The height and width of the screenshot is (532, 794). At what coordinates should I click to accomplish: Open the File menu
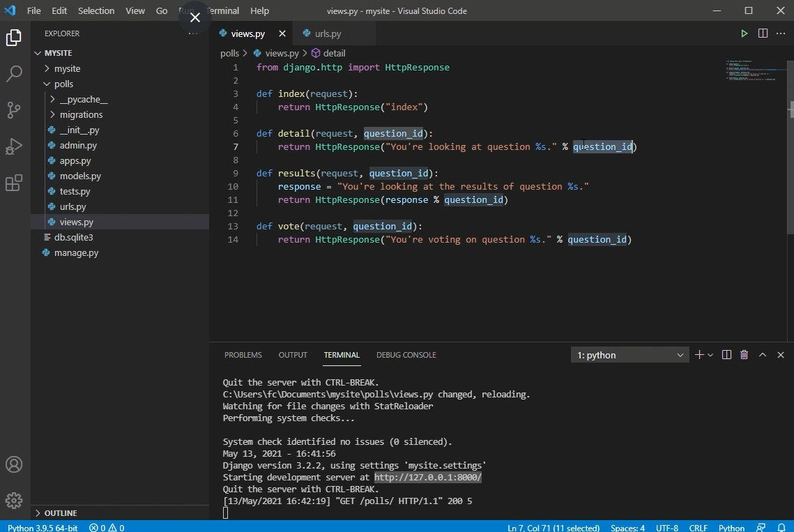(x=34, y=10)
